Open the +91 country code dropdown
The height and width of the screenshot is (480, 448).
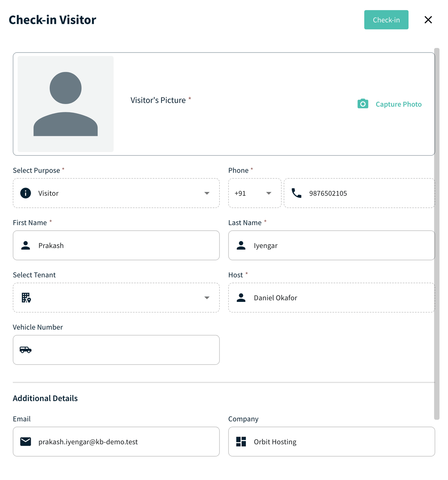pyautogui.click(x=255, y=193)
